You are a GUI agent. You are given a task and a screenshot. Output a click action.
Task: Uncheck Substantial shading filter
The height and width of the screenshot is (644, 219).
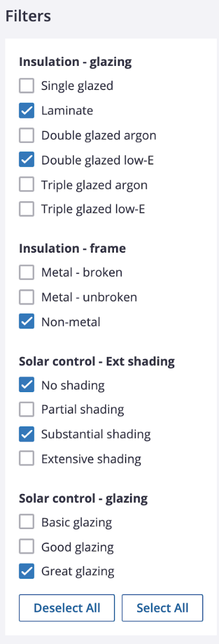point(27,434)
